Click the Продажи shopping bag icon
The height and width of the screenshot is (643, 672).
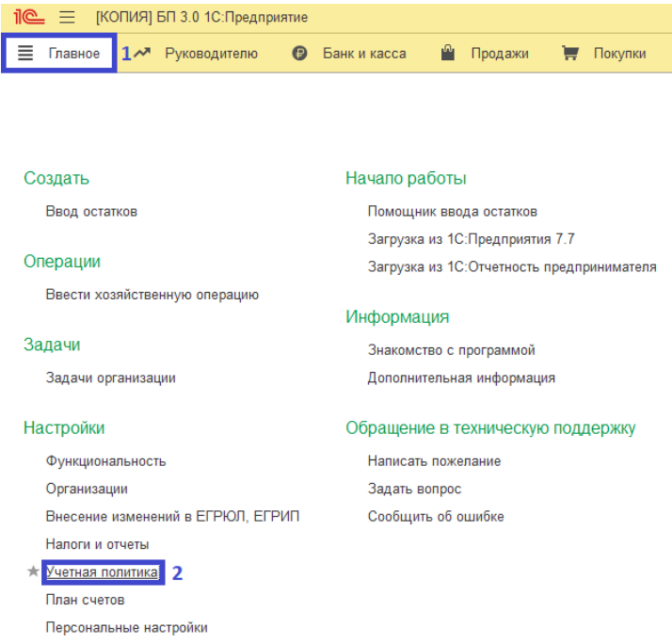(x=448, y=54)
